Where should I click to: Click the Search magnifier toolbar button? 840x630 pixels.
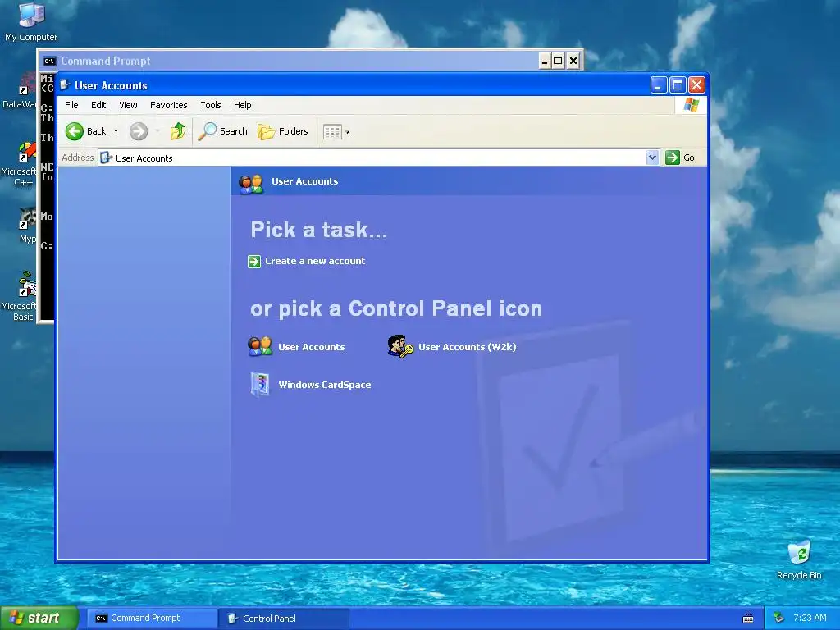(x=223, y=131)
